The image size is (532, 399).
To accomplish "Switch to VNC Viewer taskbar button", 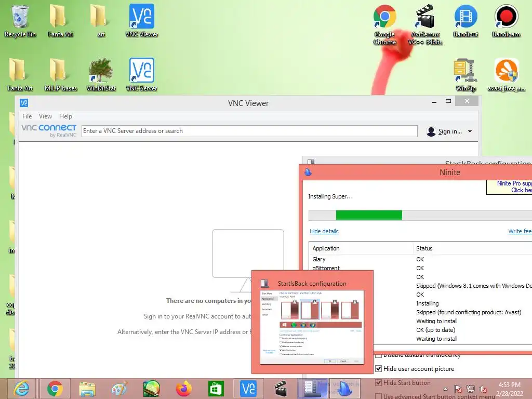I will click(x=248, y=389).
